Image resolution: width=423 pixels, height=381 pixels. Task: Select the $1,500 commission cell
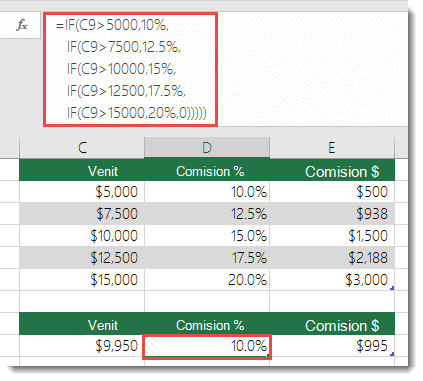(332, 236)
